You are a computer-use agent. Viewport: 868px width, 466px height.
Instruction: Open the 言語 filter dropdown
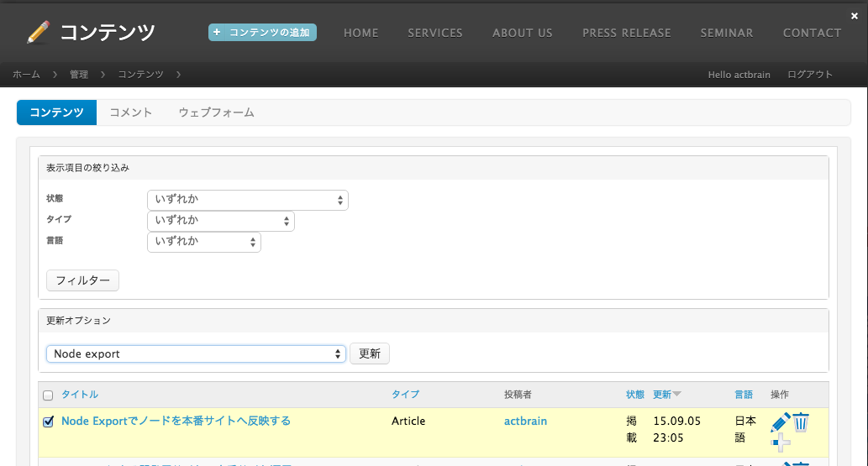(x=203, y=242)
